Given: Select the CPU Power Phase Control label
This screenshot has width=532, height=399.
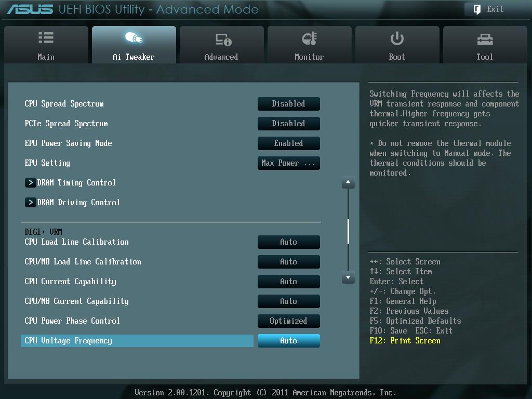Looking at the screenshot, I should click(72, 321).
